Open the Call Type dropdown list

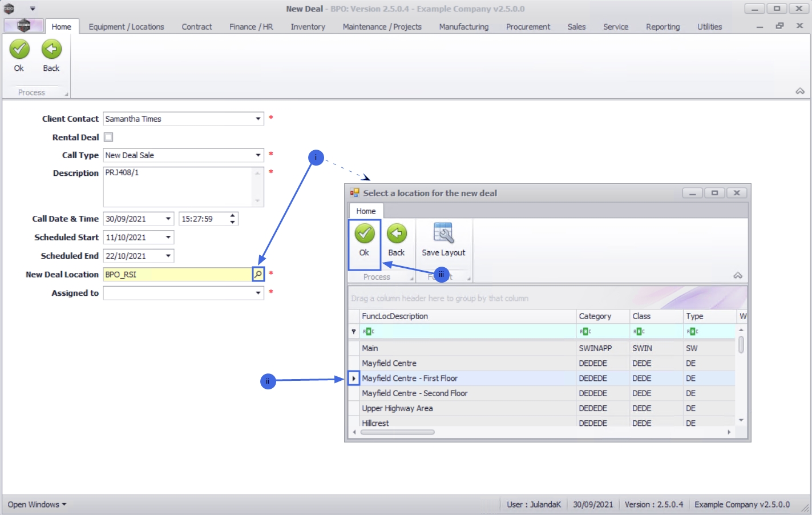click(258, 155)
